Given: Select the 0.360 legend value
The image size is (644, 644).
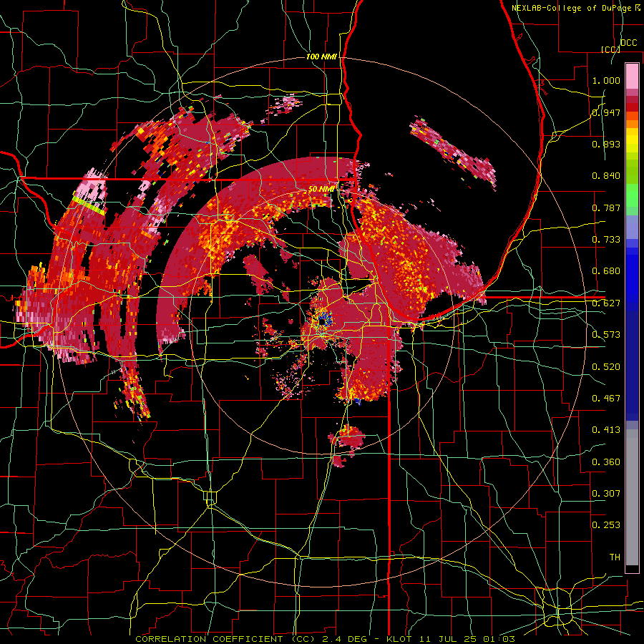Looking at the screenshot, I should click(606, 462).
